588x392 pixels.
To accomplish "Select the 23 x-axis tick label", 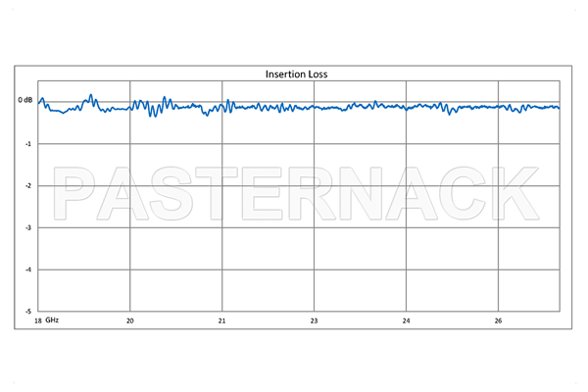I will pos(314,320).
